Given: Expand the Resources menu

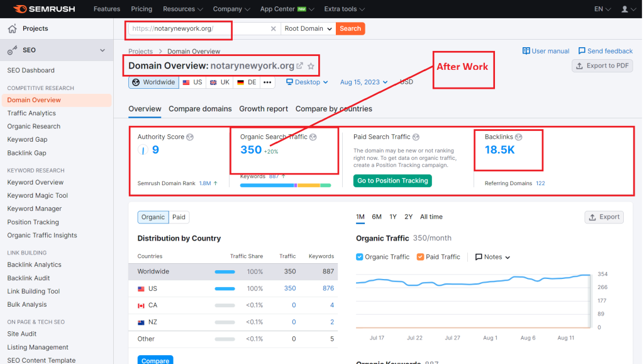Looking at the screenshot, I should pos(183,9).
